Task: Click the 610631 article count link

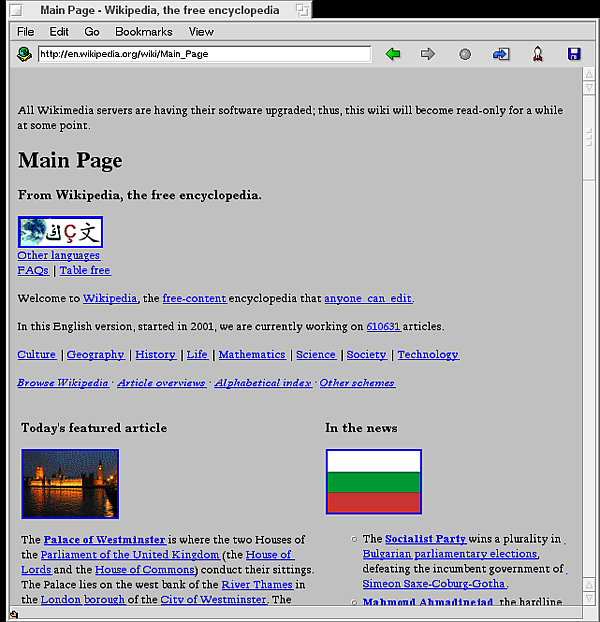Action: coord(383,326)
